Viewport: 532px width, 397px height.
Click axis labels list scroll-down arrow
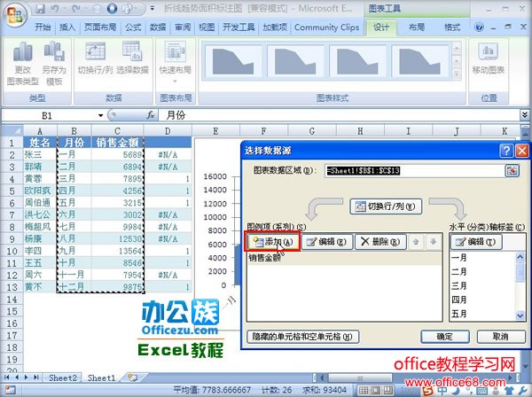[520, 315]
